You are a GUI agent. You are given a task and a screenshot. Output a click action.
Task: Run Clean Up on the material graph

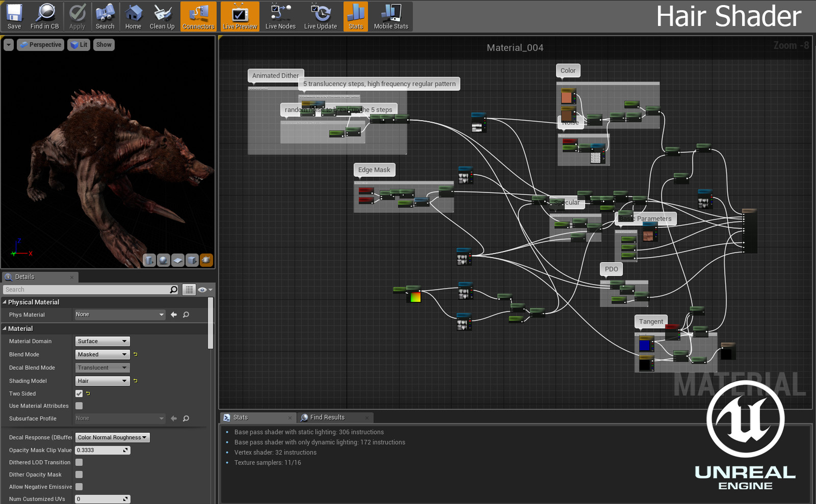(162, 16)
